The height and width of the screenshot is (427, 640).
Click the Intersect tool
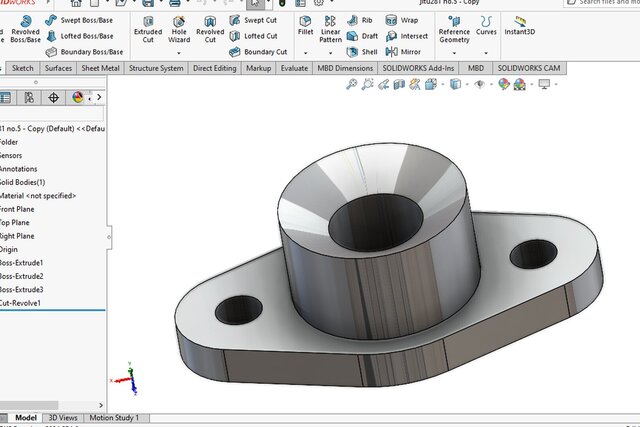[x=407, y=36]
